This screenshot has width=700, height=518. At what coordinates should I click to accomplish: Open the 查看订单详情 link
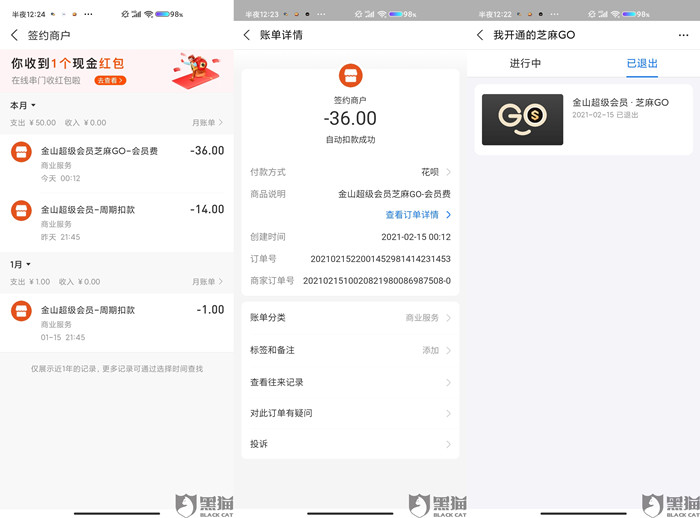pyautogui.click(x=418, y=215)
